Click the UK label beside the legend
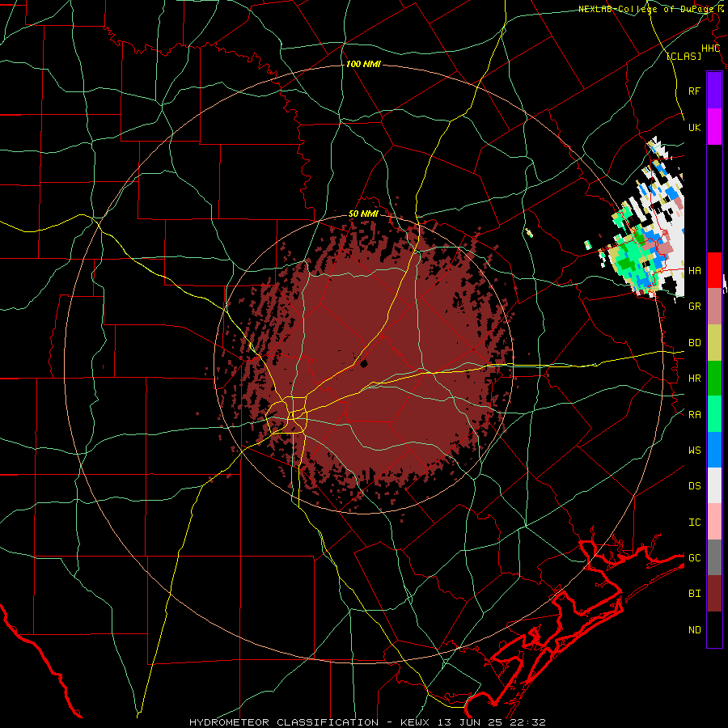The width and height of the screenshot is (728, 728). click(x=694, y=127)
